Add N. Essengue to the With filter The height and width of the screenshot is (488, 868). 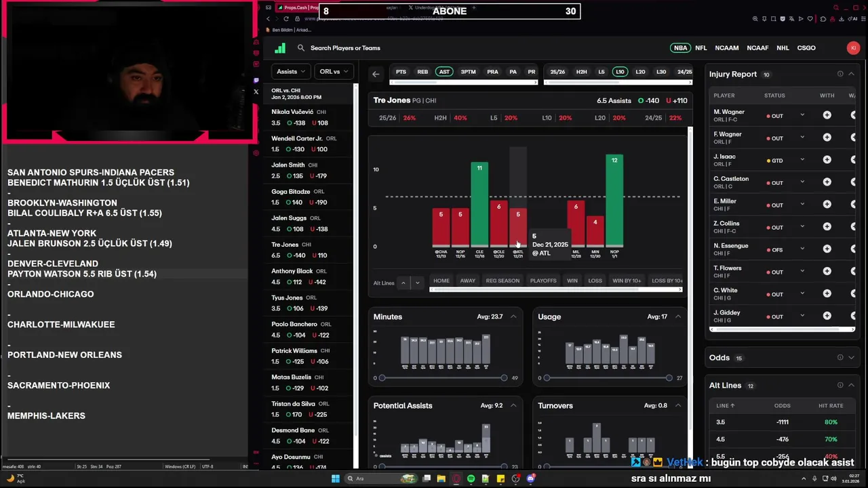point(827,249)
